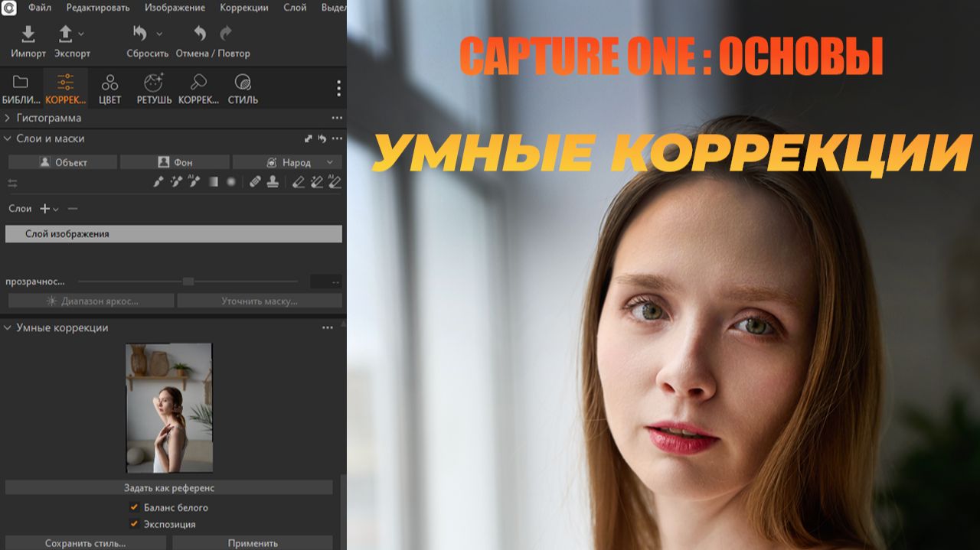Click the Сбросить reset icon
The height and width of the screenshot is (550, 980).
(x=140, y=34)
